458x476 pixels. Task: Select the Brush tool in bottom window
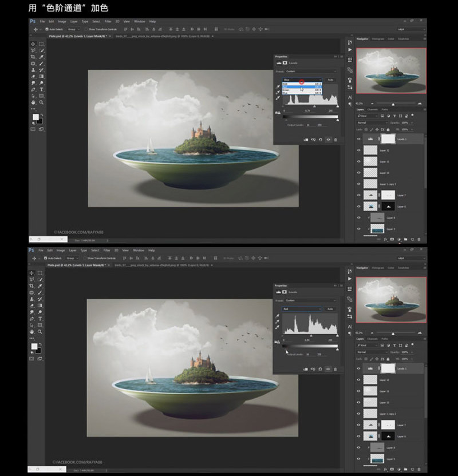click(x=40, y=293)
